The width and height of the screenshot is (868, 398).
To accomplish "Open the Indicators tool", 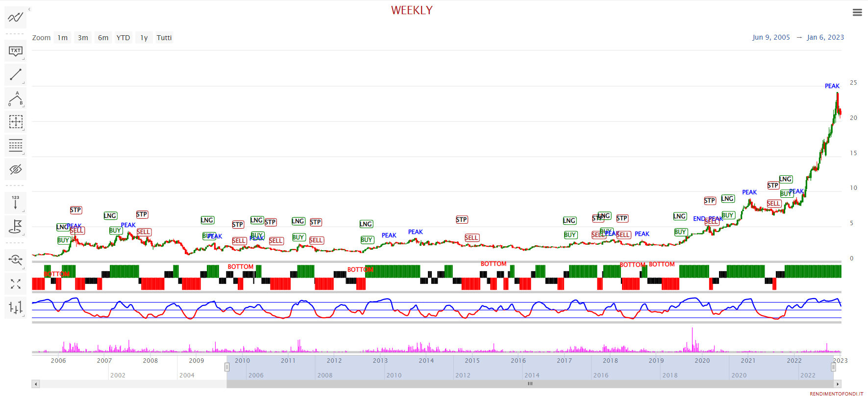I will tap(15, 18).
